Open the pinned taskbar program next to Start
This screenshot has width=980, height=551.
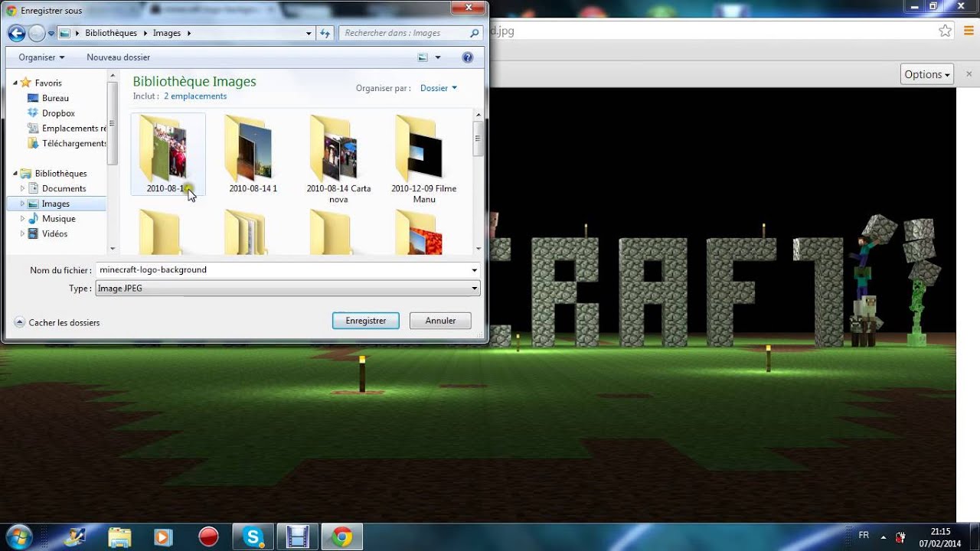point(74,536)
